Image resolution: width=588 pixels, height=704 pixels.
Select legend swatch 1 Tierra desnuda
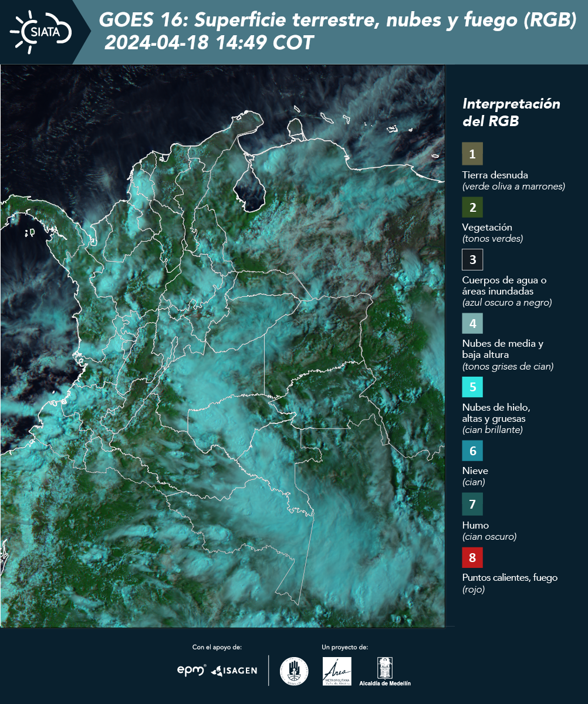point(472,154)
